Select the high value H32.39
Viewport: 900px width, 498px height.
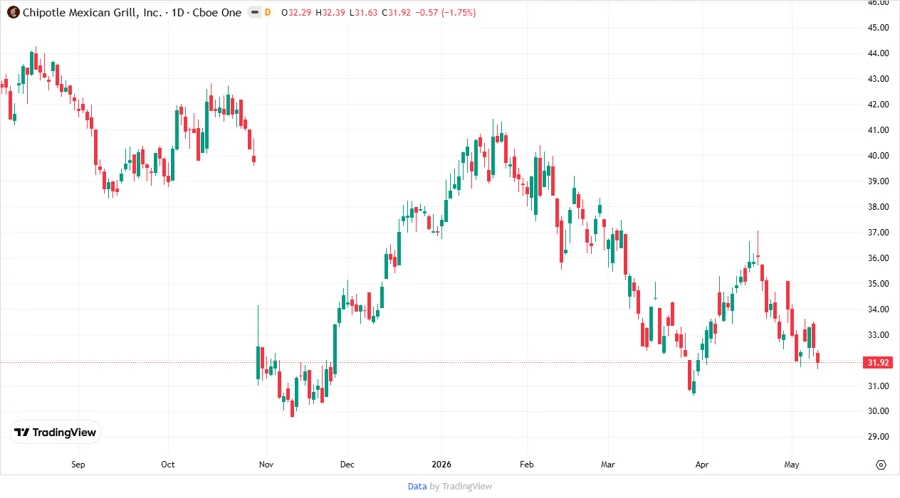point(331,13)
